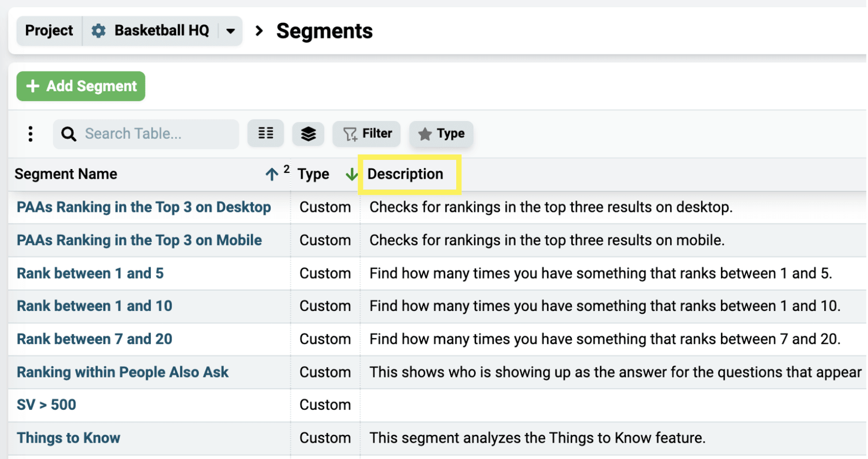Open the Rank between 1 and 5 segment

pyautogui.click(x=90, y=273)
